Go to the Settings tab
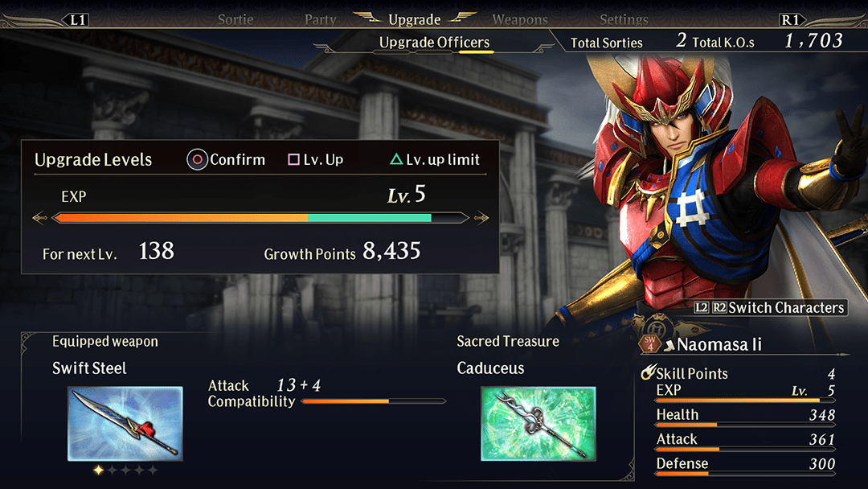868x489 pixels. tap(624, 20)
